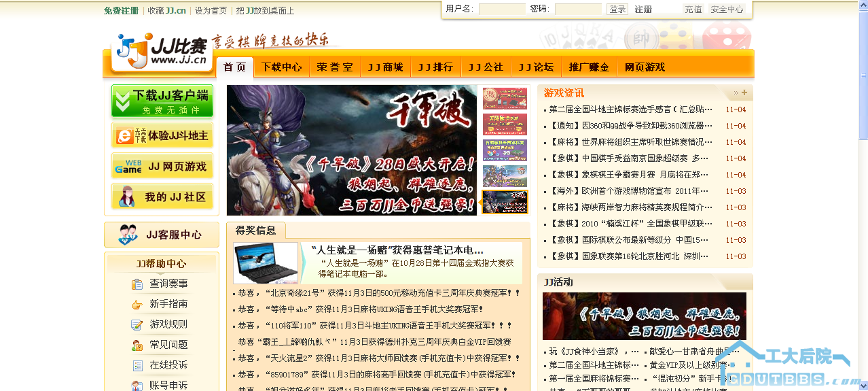The height and width of the screenshot is (391, 868).
Task: Open the 下载中心 nav tab
Action: pos(281,67)
